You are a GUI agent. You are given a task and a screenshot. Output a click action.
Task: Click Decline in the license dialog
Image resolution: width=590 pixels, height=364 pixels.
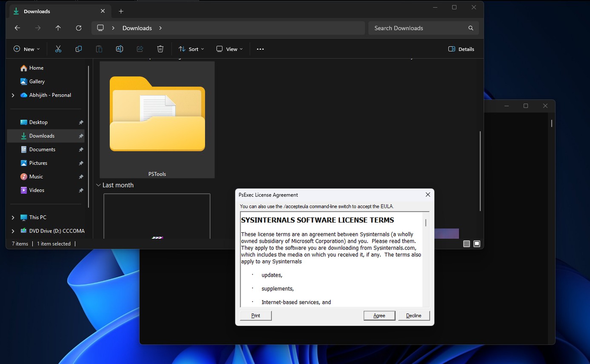pos(413,315)
